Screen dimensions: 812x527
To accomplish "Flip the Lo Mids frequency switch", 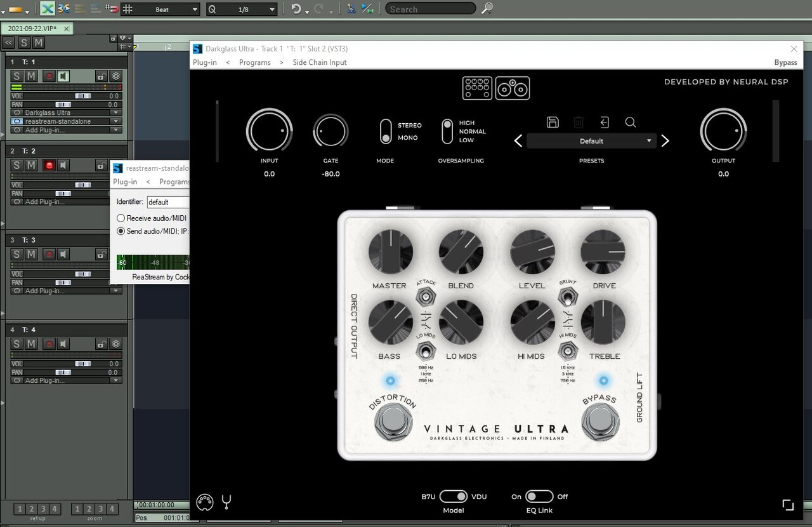I will [x=425, y=350].
